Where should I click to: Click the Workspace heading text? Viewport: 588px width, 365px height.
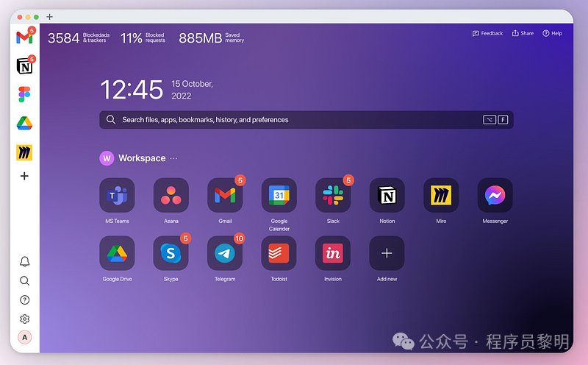(142, 158)
